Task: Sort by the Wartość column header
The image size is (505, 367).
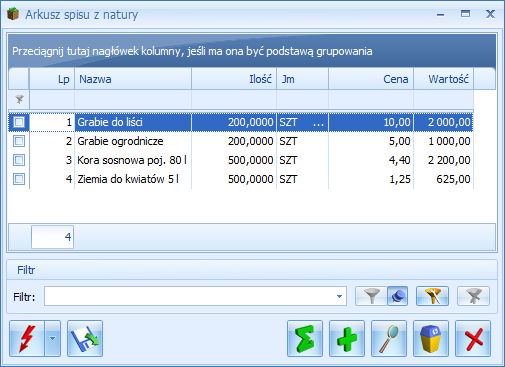Action: 444,79
